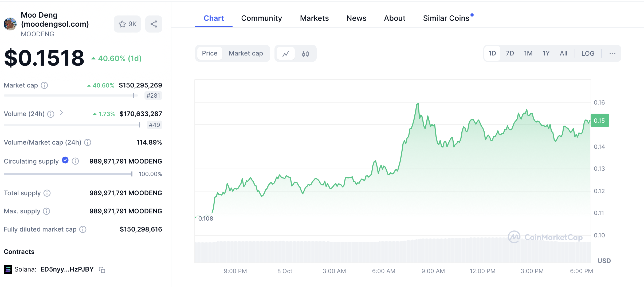This screenshot has height=287, width=644.
Task: Click the star watchlist icon
Action: 122,24
